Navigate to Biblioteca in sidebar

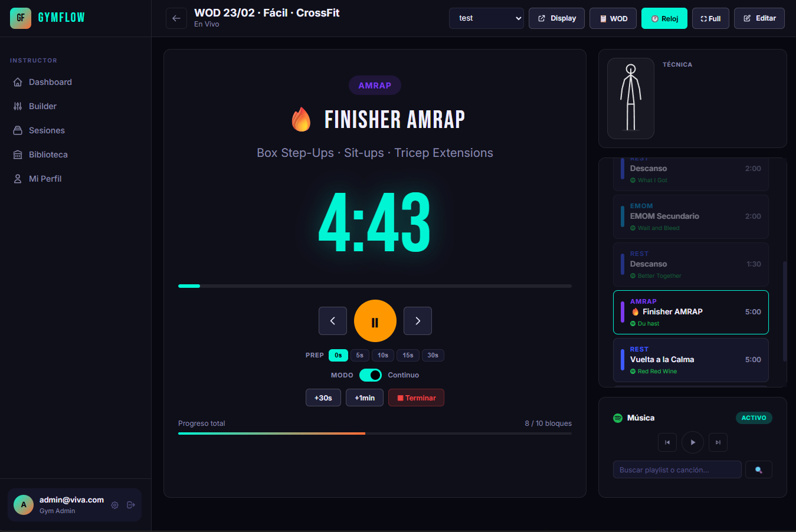48,155
